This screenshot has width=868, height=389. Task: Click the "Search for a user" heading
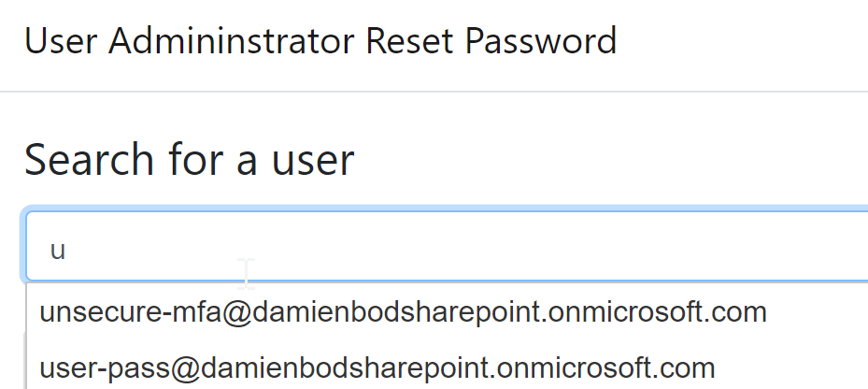[x=190, y=159]
